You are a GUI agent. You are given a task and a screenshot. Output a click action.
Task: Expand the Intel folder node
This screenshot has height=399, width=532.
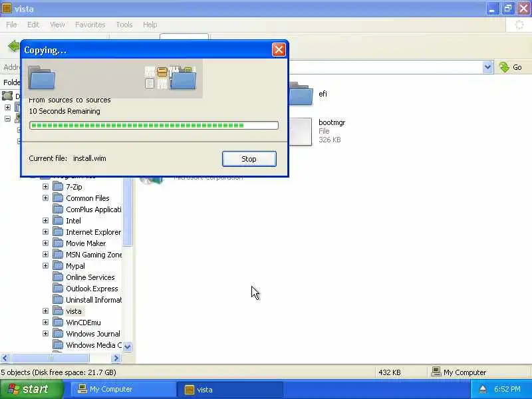pos(45,221)
